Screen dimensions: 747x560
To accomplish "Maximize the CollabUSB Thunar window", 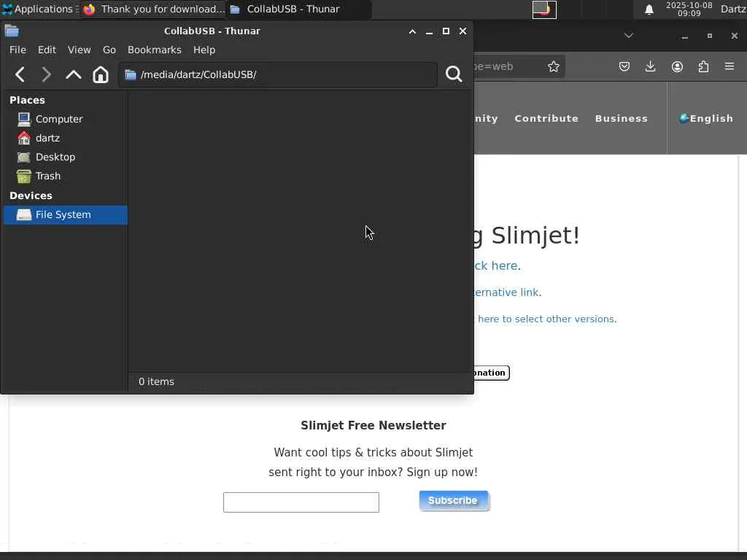I will click(446, 31).
